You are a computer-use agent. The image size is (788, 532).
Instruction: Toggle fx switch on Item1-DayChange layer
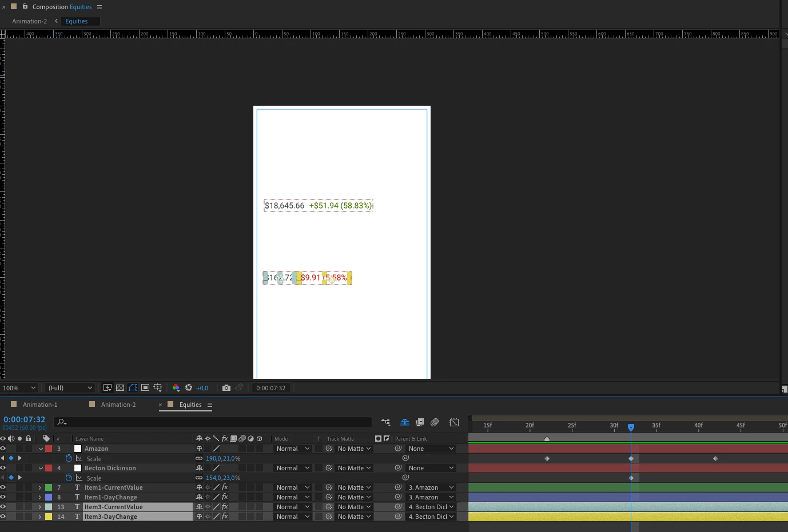click(225, 497)
